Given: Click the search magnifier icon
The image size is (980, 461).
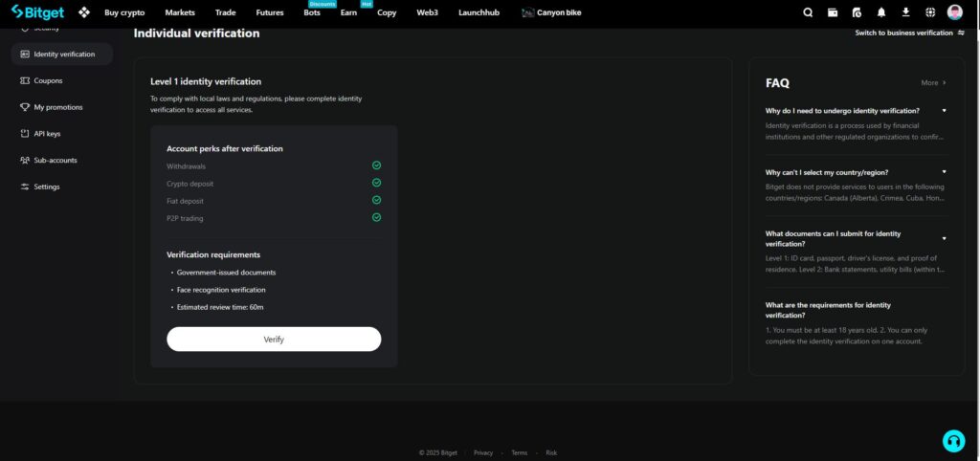Looking at the screenshot, I should 808,12.
